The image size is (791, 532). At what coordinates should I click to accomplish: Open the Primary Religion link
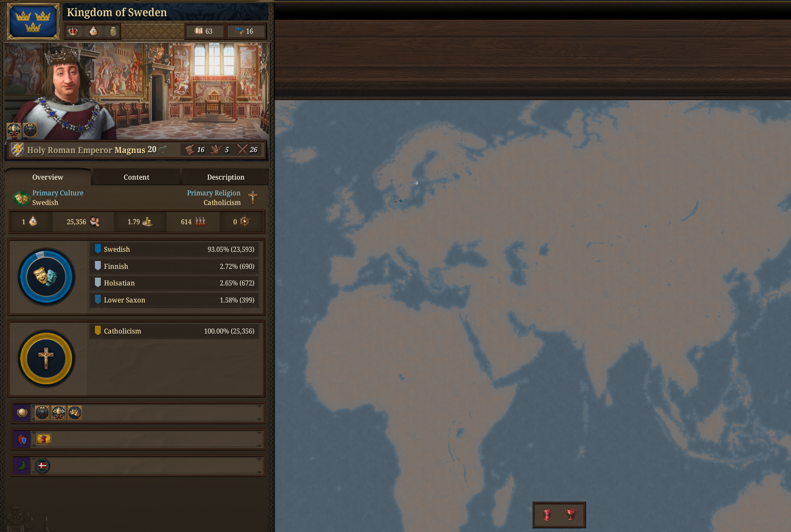coord(214,193)
